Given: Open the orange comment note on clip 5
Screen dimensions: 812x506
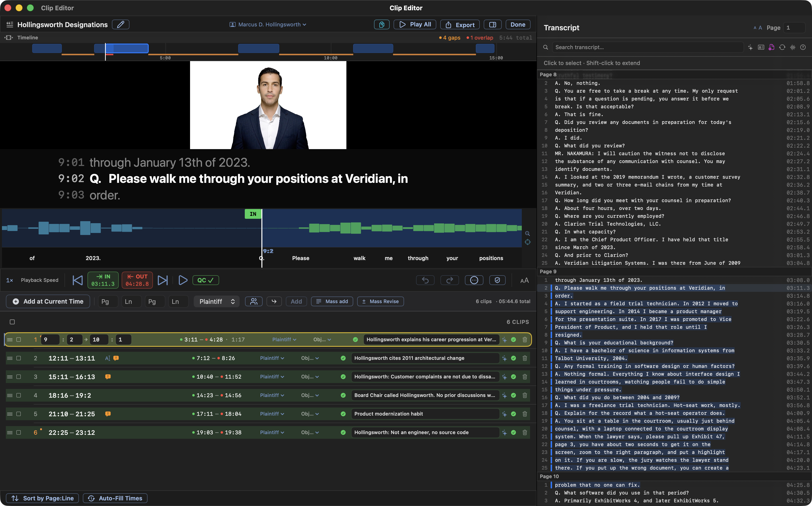Looking at the screenshot, I should click(x=108, y=414).
